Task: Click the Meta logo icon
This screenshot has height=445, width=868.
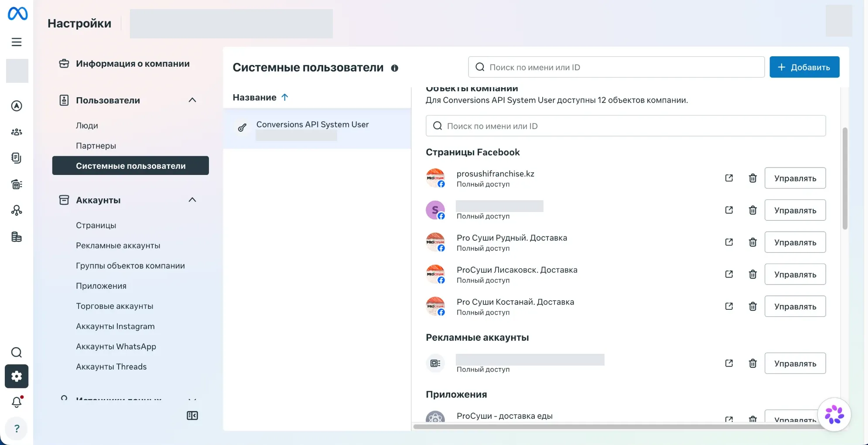Action: point(17,14)
